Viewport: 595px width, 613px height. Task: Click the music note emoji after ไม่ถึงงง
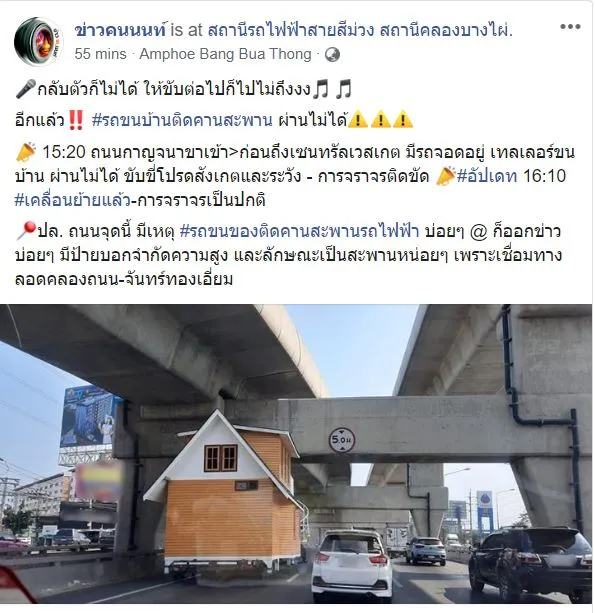[322, 89]
